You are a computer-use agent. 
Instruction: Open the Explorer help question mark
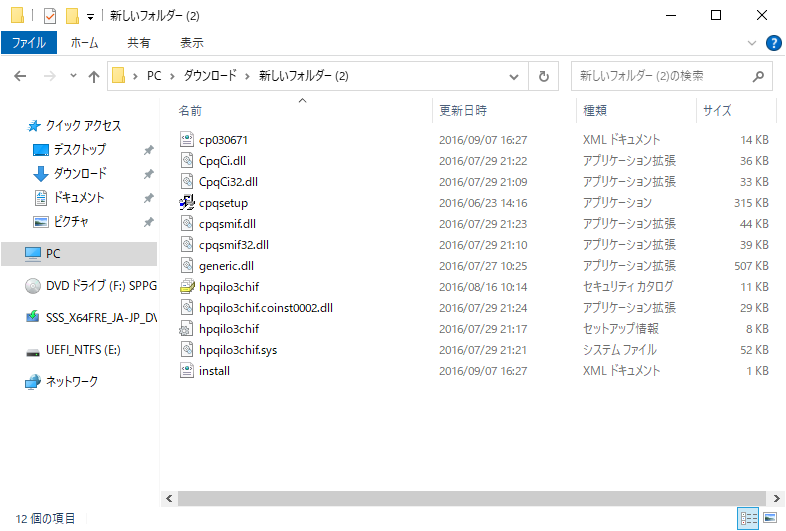773,43
